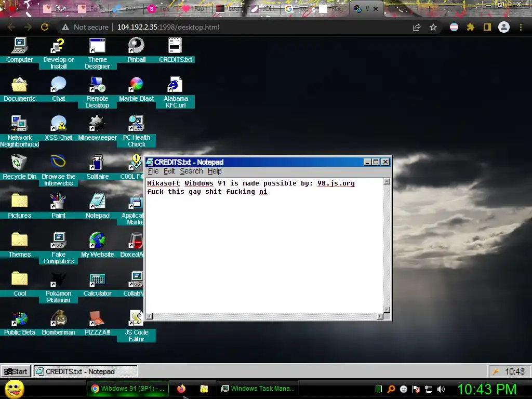Viewport: 532px width, 399px height.
Task: Open the browser profile avatar
Action: [x=504, y=27]
